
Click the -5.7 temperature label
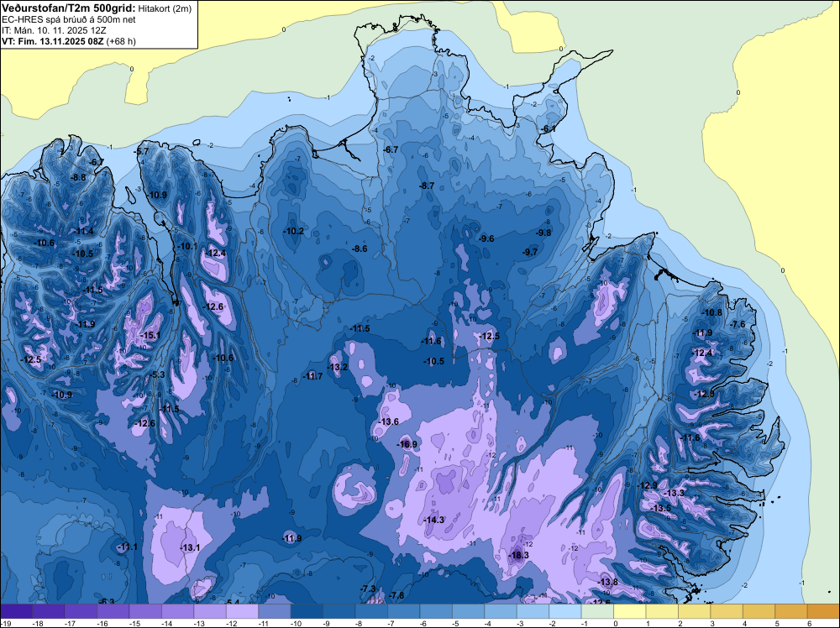point(141,151)
